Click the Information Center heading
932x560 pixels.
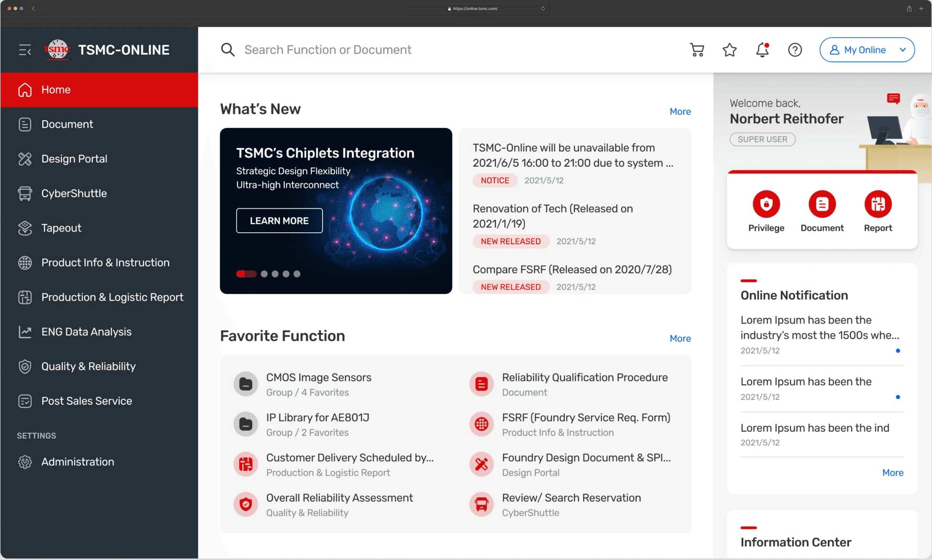[796, 542]
